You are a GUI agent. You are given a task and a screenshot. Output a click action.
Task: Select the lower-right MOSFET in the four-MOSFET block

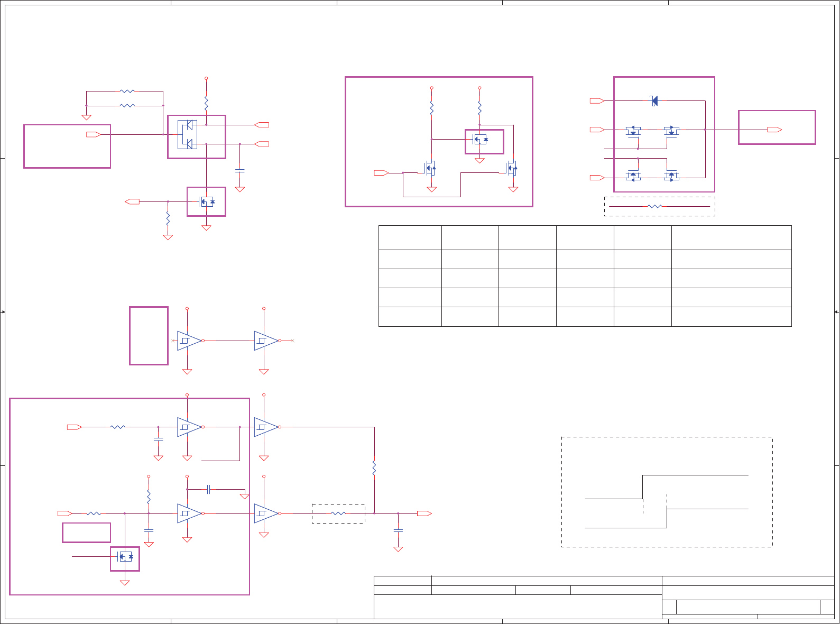[671, 176]
